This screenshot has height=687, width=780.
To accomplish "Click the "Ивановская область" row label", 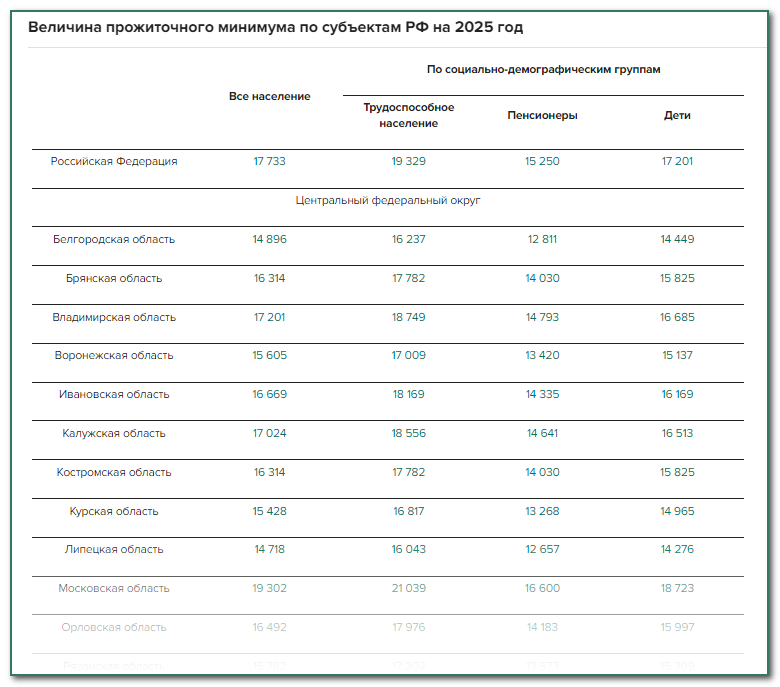I will click(114, 394).
